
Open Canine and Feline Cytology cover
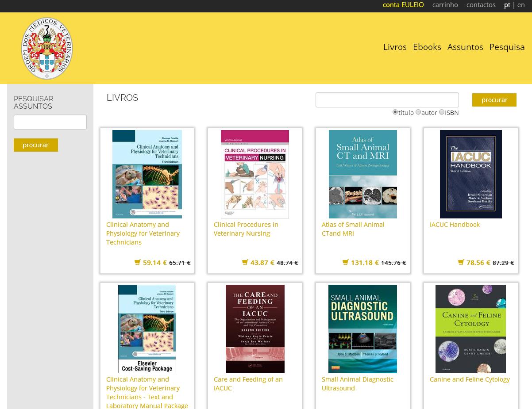coord(471,329)
